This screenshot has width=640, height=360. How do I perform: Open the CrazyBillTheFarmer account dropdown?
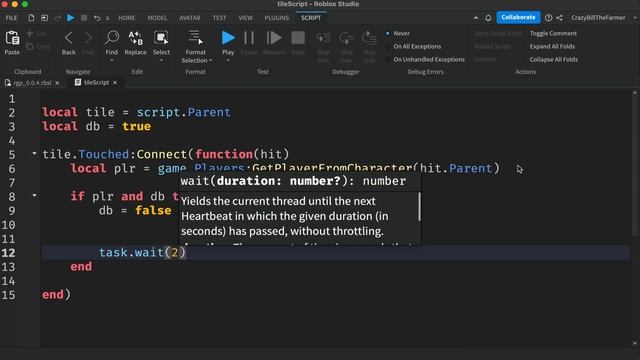coord(635,18)
